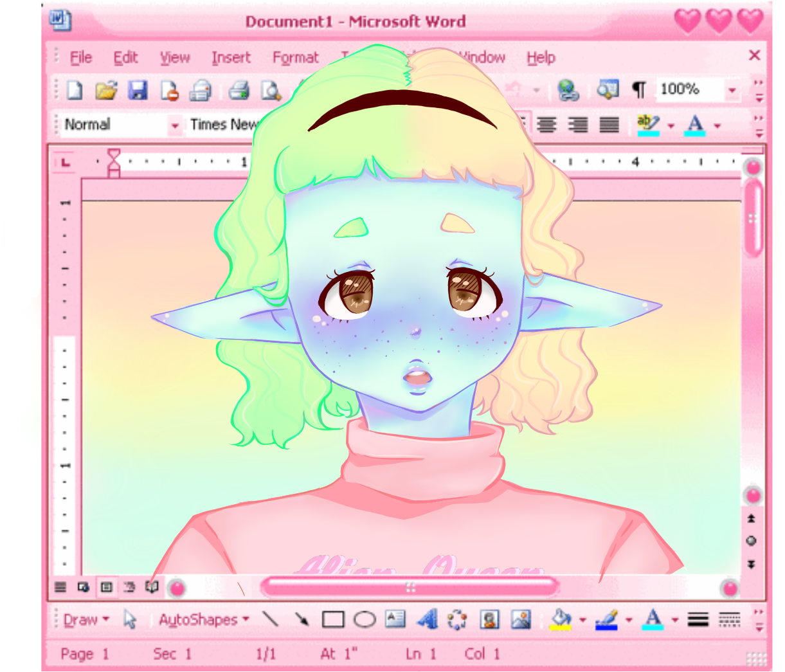Create a new blank document

(x=74, y=90)
